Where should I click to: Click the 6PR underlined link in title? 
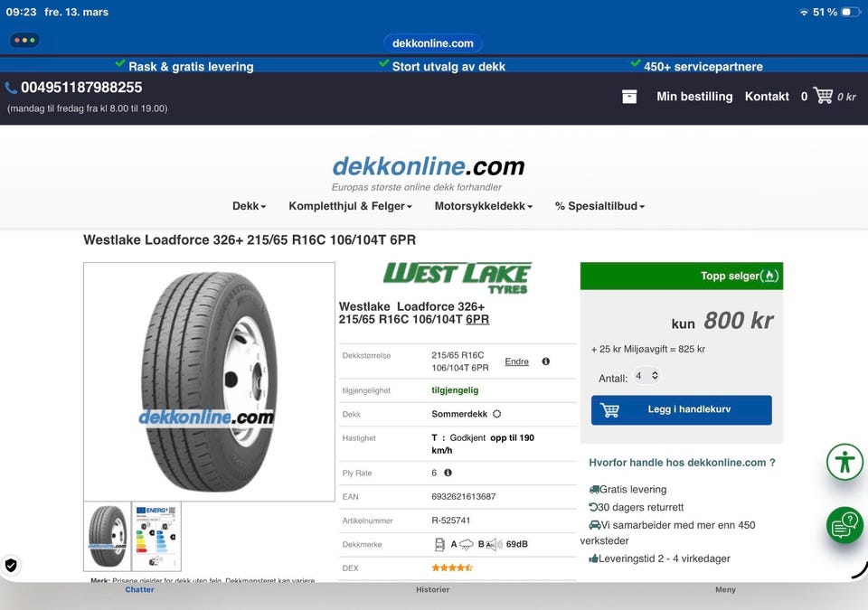(477, 319)
